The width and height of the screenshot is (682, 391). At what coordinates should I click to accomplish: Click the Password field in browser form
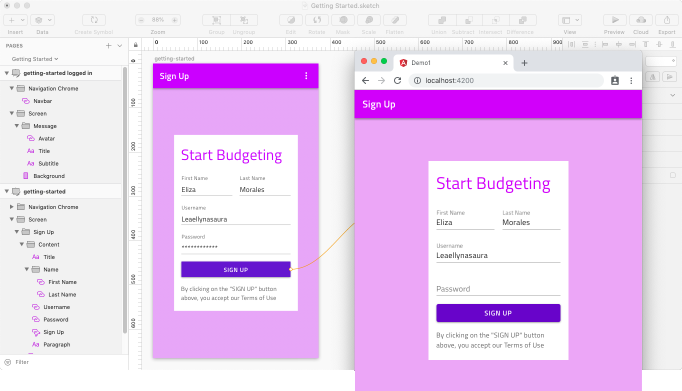[498, 289]
